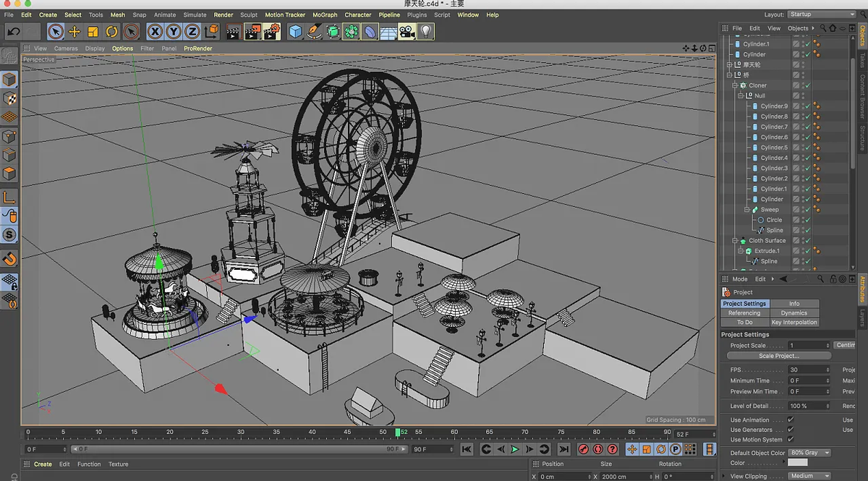The width and height of the screenshot is (868, 481).
Task: Click the Record Active Objects button
Action: (584, 449)
